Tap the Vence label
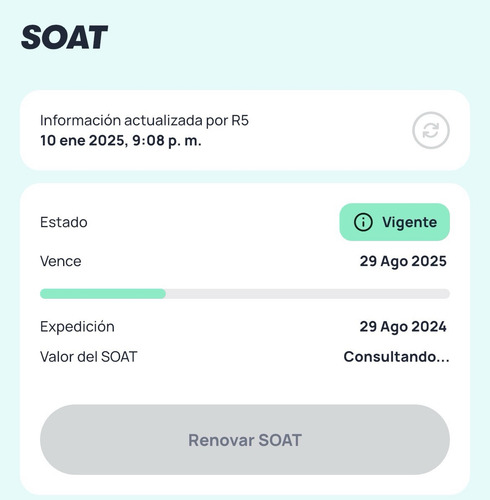 (x=60, y=261)
